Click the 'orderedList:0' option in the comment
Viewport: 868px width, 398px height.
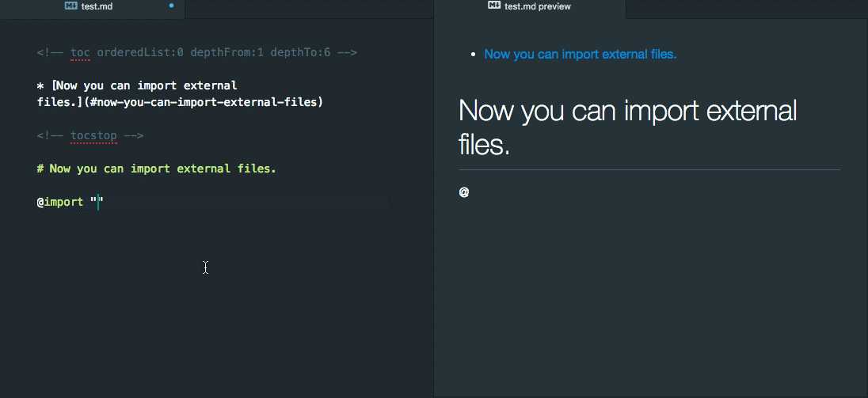pos(140,53)
